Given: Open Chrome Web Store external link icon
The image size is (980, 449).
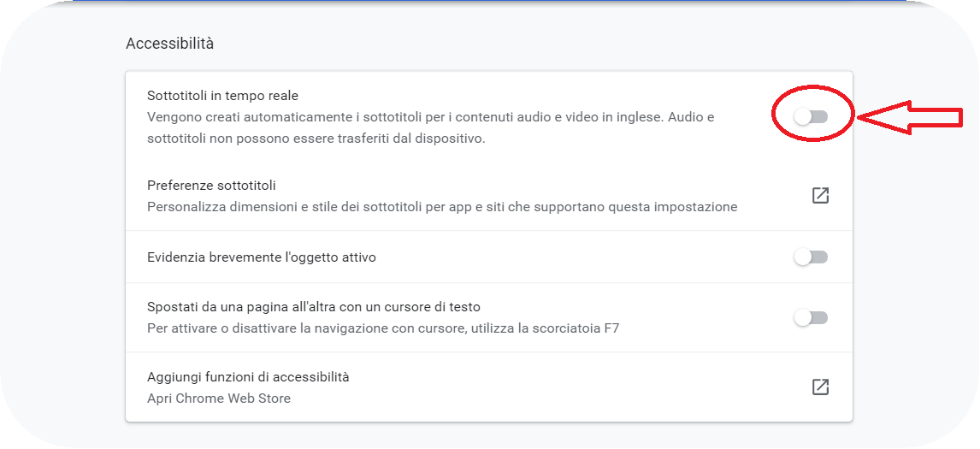Looking at the screenshot, I should tap(820, 387).
